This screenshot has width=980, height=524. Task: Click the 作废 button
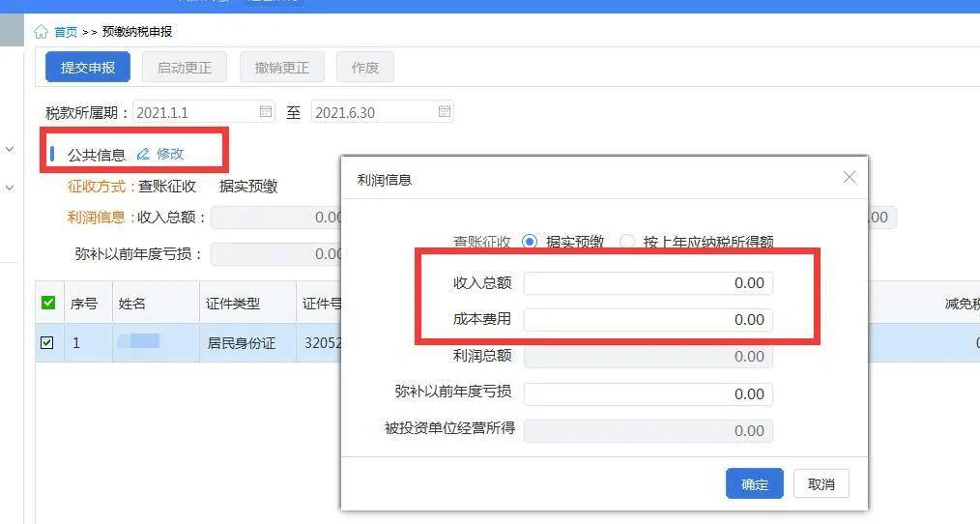point(365,67)
